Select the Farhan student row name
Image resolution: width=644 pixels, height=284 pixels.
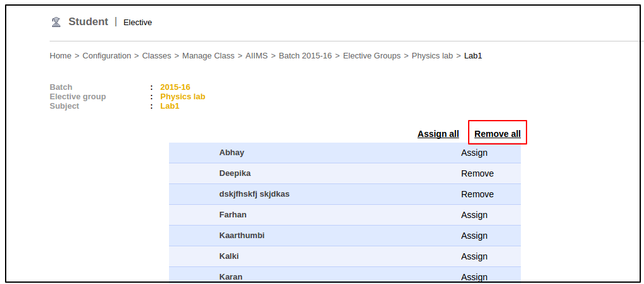pos(232,215)
